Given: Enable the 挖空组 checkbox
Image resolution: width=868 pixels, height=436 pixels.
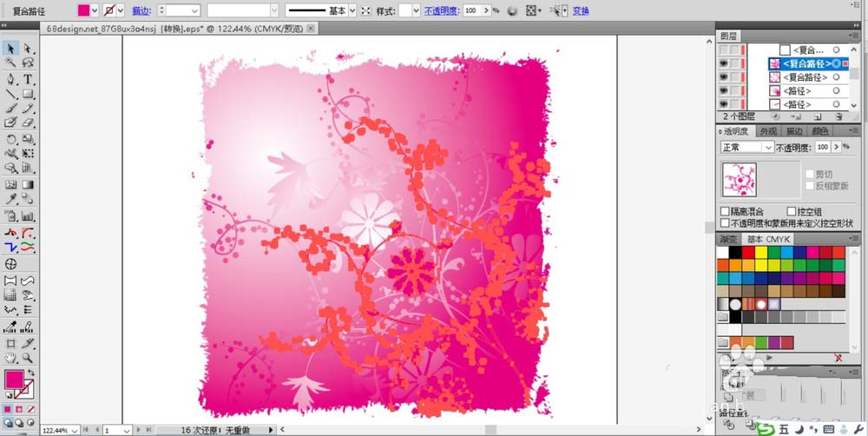Looking at the screenshot, I should (792, 212).
